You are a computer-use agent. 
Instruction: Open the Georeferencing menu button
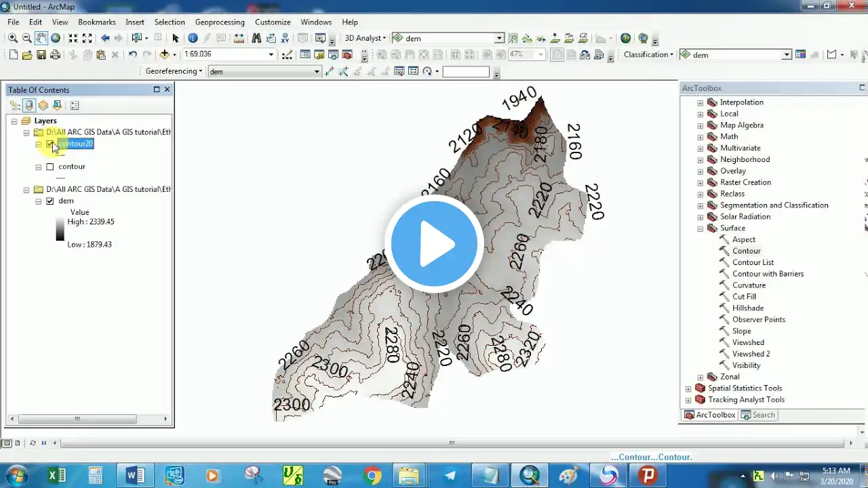click(174, 71)
